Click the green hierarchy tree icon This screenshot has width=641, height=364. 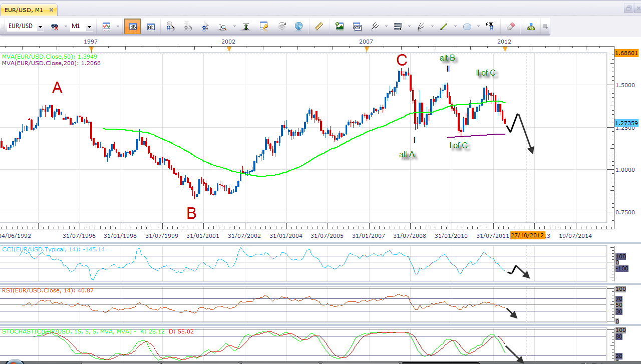[x=530, y=27]
